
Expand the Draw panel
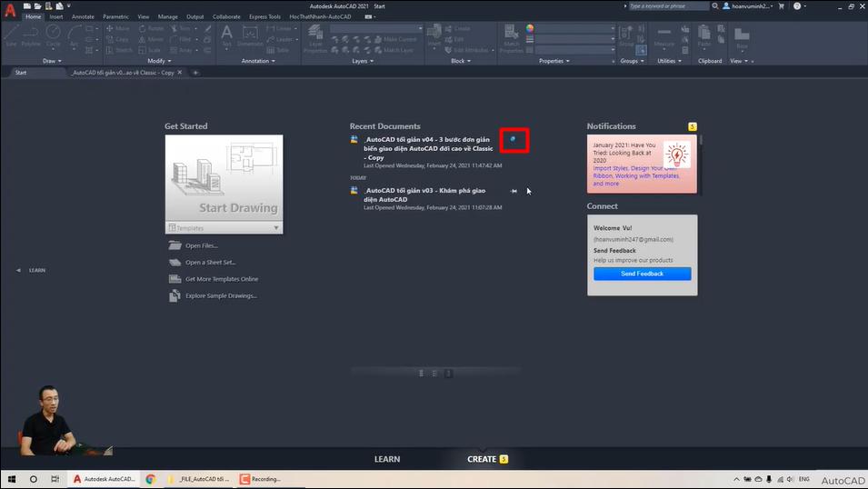pyautogui.click(x=52, y=61)
